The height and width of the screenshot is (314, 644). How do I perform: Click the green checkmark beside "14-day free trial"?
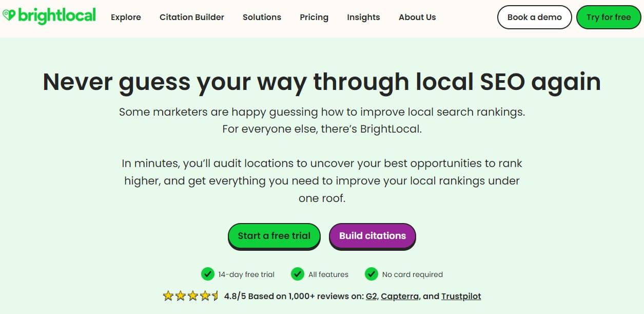point(208,274)
